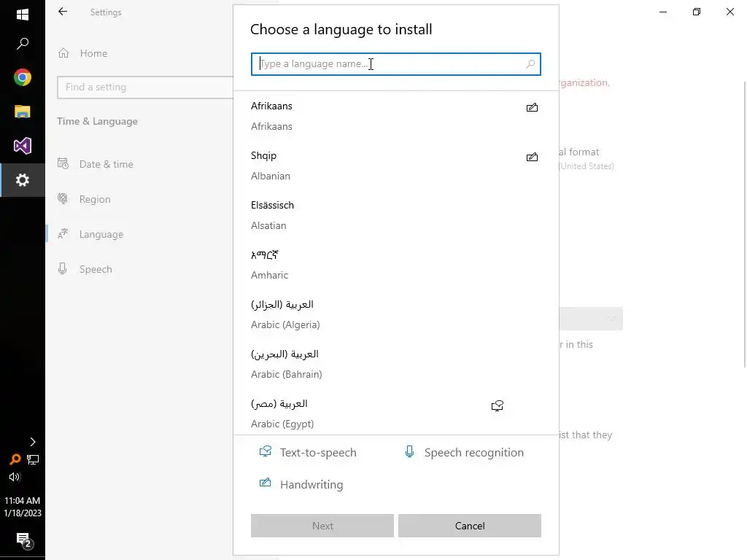This screenshot has width=747, height=560.
Task: Click the handwriting icon beside Albanian
Action: [532, 157]
